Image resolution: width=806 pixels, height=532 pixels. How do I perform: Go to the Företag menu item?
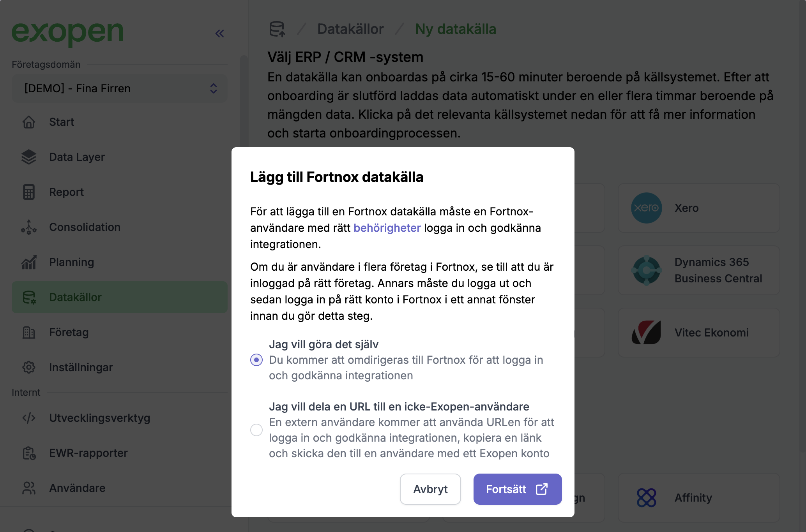pos(120,332)
